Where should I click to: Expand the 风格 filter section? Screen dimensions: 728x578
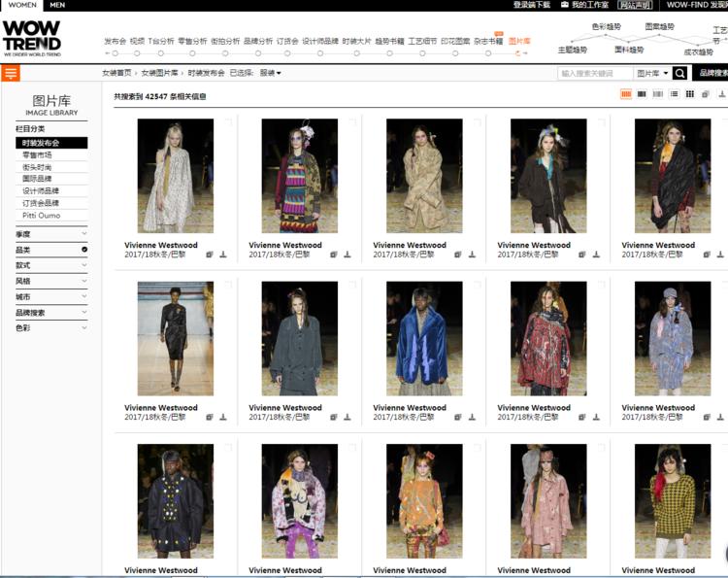[x=51, y=281]
